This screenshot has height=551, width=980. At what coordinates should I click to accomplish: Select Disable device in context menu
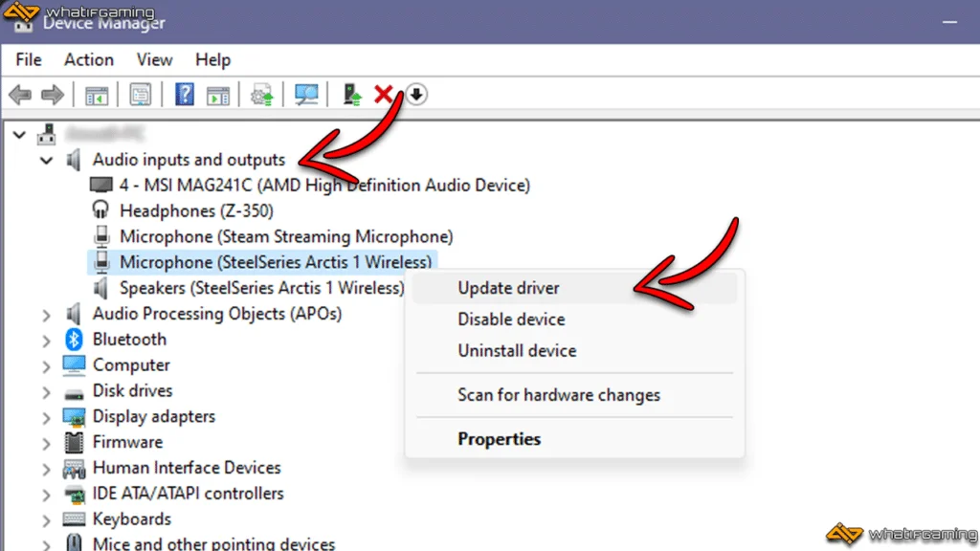click(511, 320)
